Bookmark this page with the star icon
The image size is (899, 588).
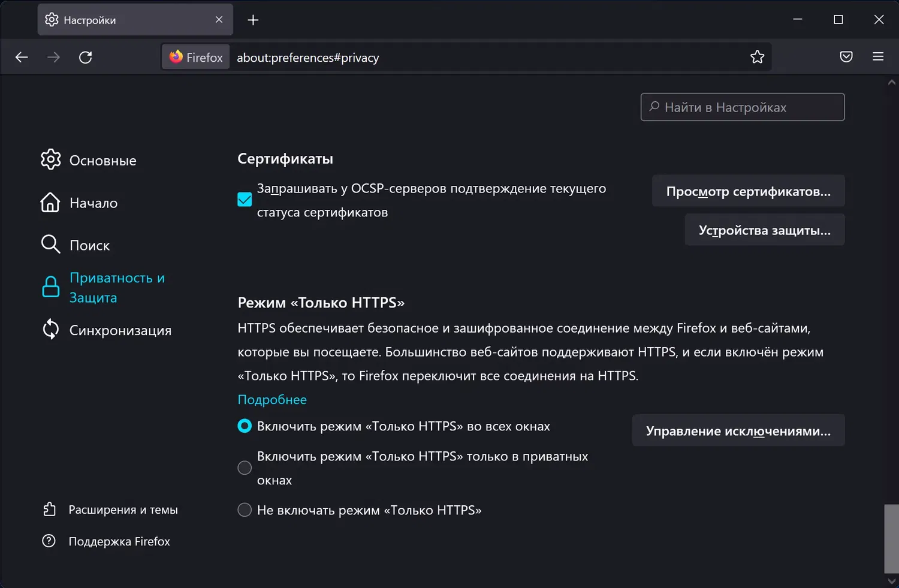757,57
